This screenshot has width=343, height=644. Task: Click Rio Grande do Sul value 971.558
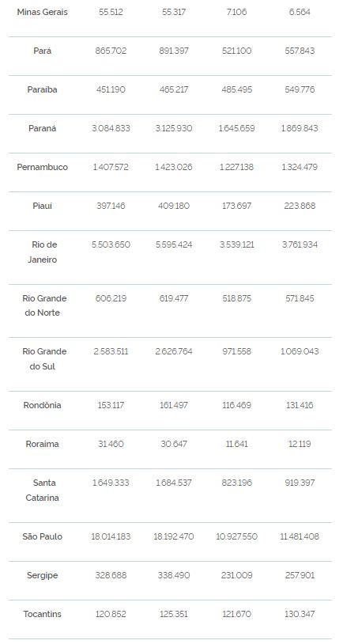(x=237, y=351)
